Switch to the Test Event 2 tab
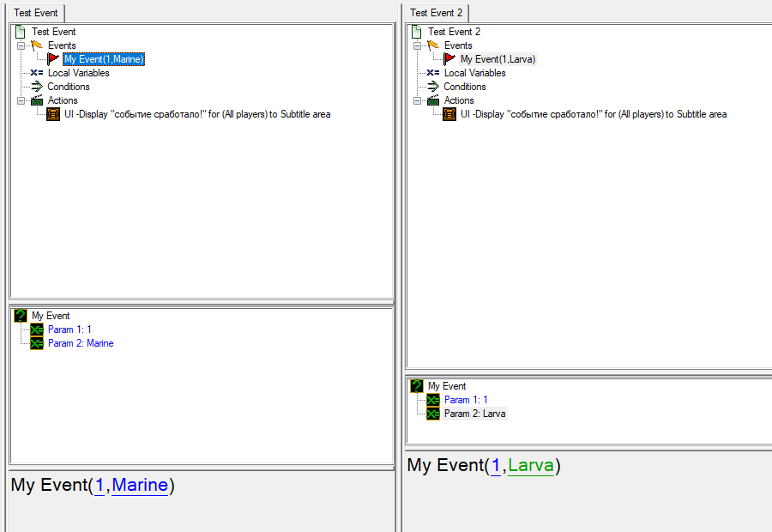 coord(437,13)
